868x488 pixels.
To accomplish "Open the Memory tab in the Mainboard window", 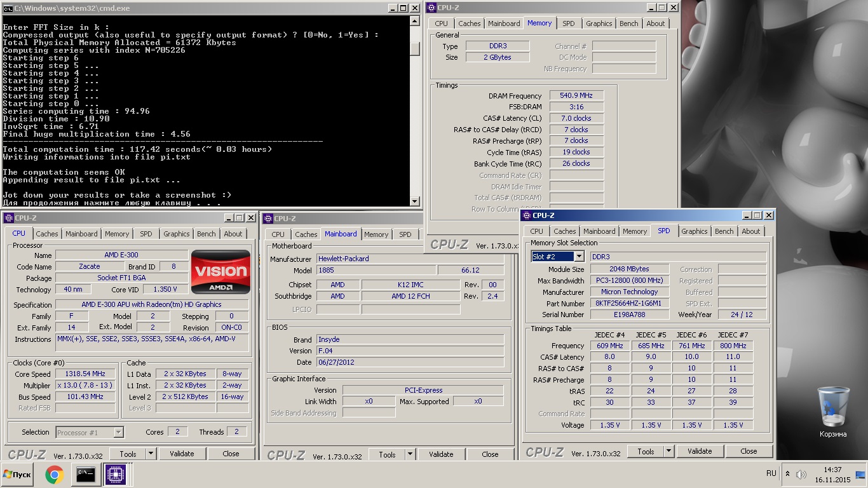I will click(x=376, y=234).
